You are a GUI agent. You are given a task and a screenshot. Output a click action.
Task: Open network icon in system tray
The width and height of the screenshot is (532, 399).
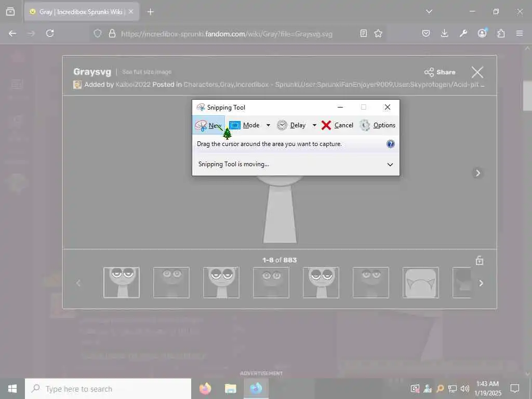click(453, 389)
